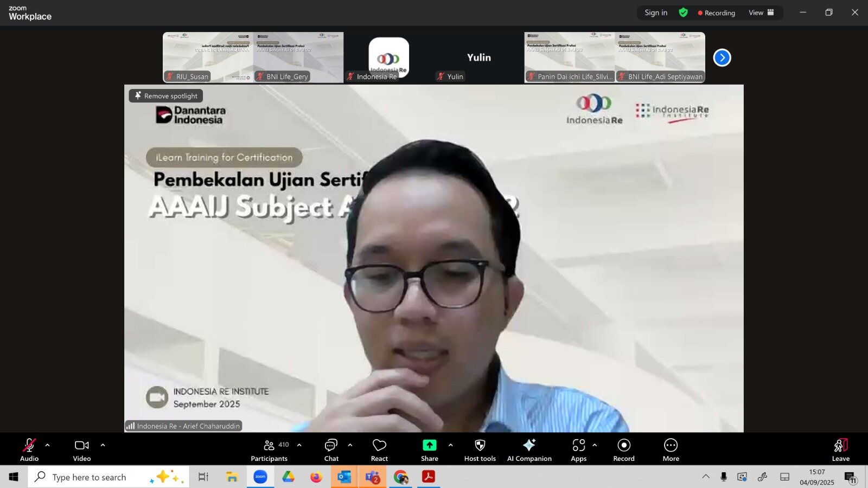Expand the video settings arrow

click(x=103, y=445)
